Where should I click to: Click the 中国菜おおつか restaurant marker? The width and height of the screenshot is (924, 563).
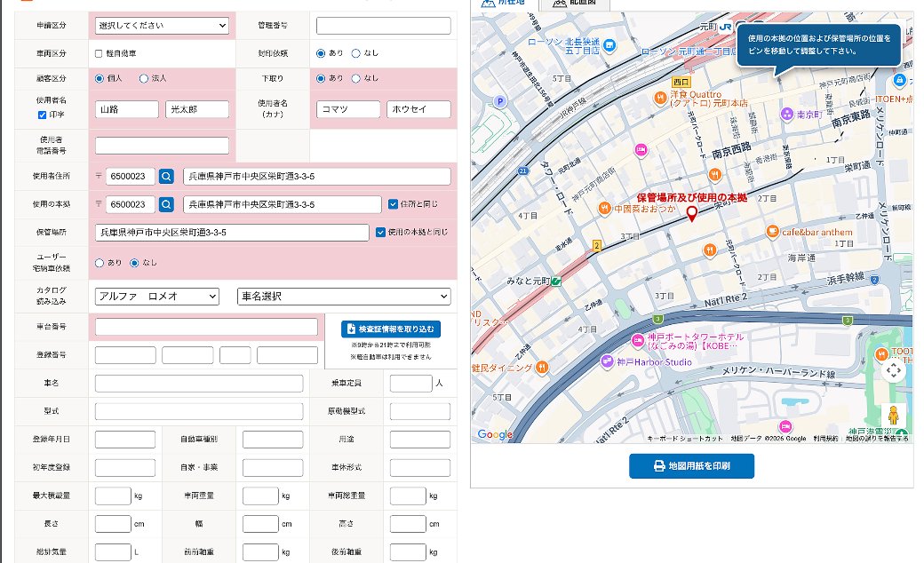click(x=605, y=209)
